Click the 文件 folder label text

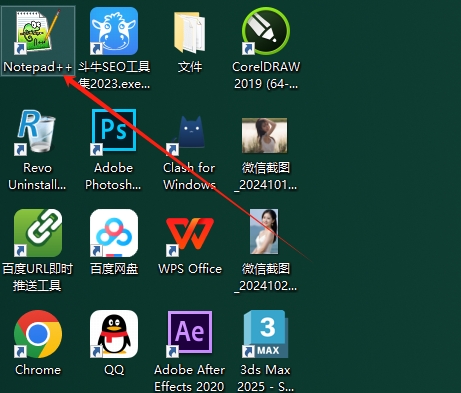pyautogui.click(x=190, y=67)
